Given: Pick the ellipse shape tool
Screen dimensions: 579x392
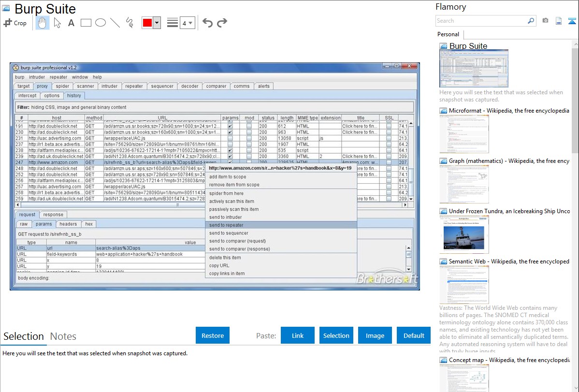Looking at the screenshot, I should [x=101, y=23].
